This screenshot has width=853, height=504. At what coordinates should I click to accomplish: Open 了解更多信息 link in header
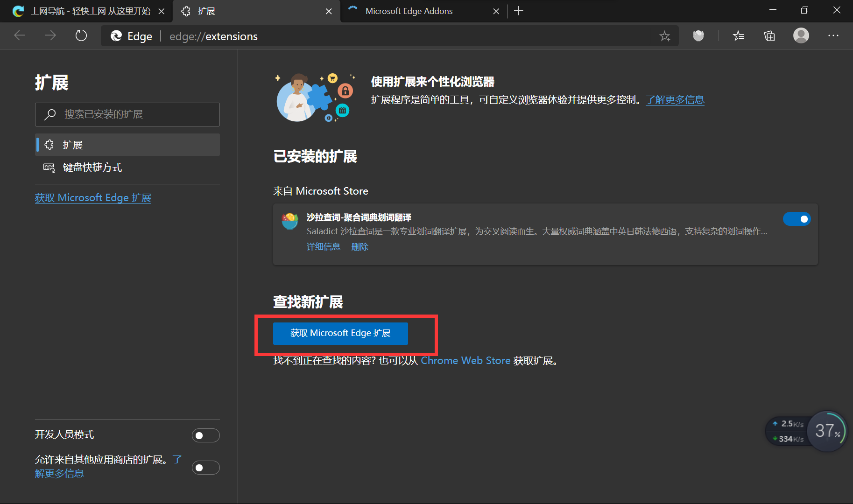point(675,99)
